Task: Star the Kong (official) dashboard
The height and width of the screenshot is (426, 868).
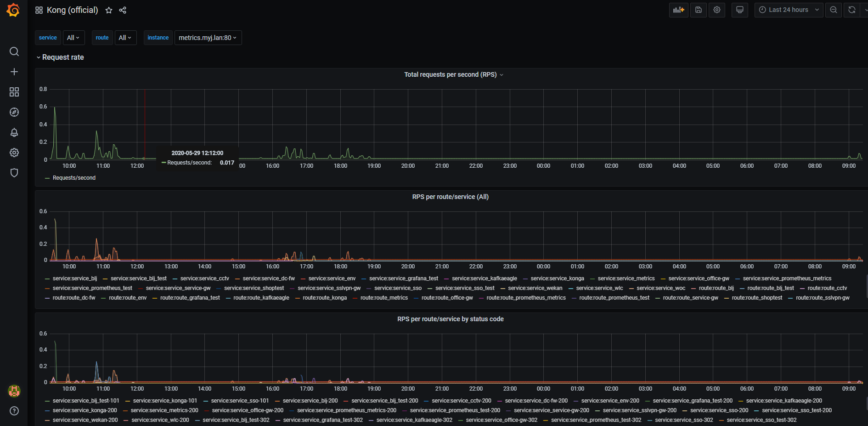Action: point(109,10)
